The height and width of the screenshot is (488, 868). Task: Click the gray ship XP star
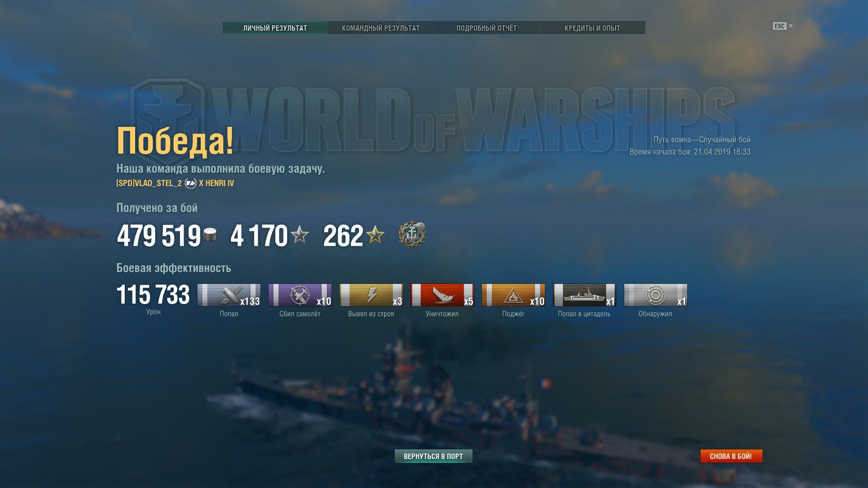tap(300, 235)
